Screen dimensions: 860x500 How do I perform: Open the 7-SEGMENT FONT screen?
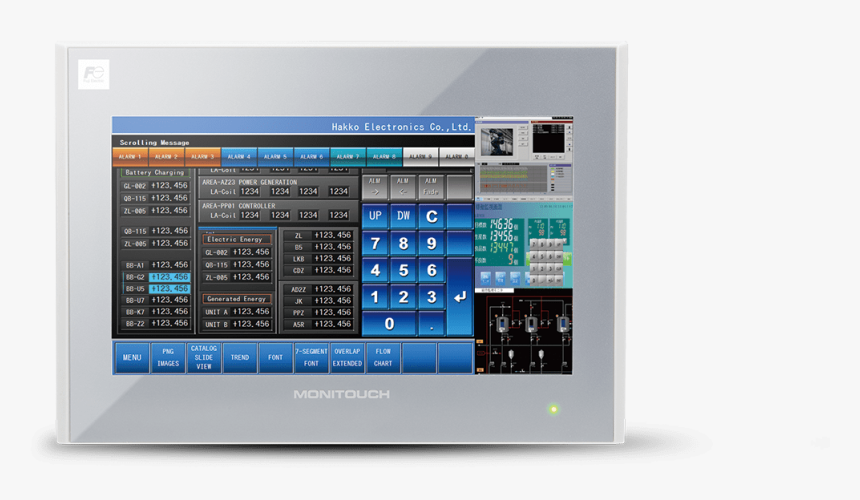pyautogui.click(x=312, y=357)
